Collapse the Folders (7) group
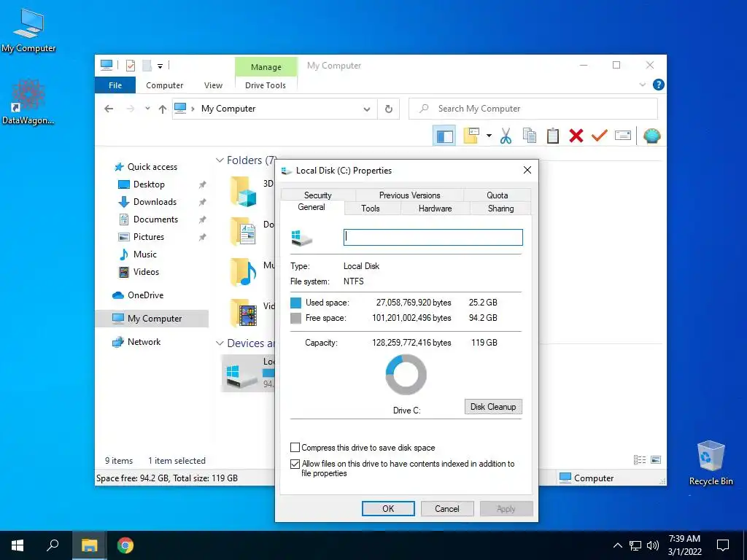 click(220, 160)
